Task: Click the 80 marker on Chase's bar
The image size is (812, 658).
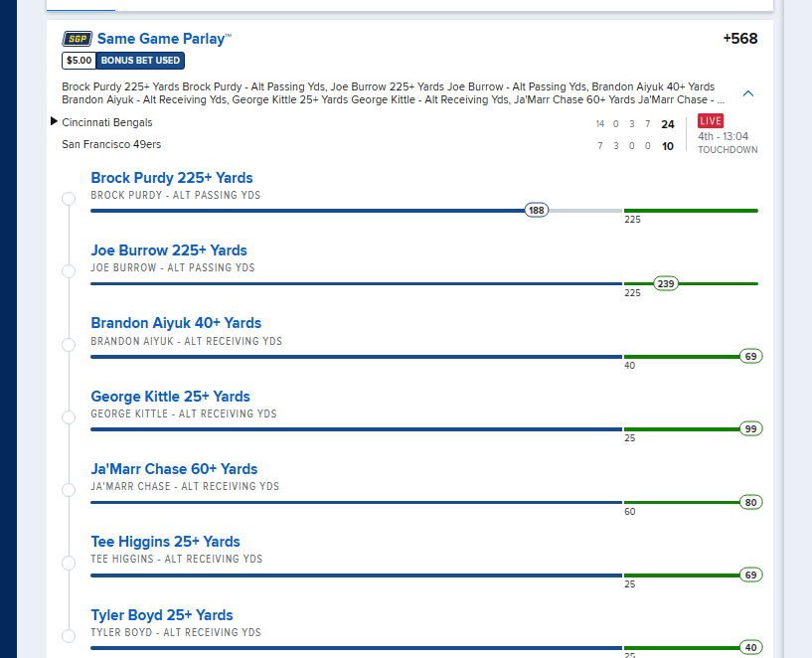Action: 751,502
